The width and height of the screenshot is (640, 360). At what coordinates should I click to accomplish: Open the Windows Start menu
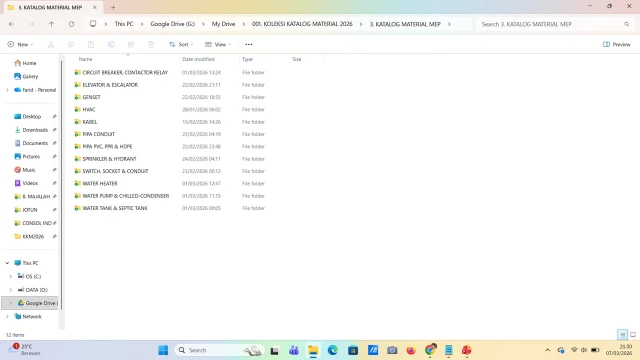tap(163, 350)
